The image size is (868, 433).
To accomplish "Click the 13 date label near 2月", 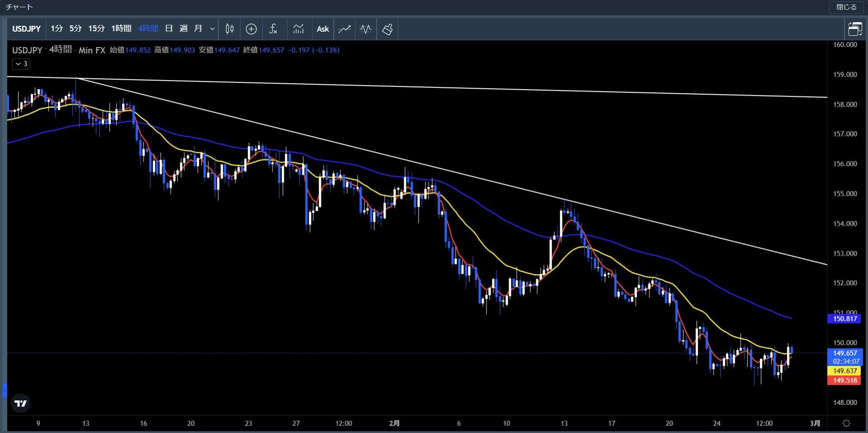I will pyautogui.click(x=564, y=423).
